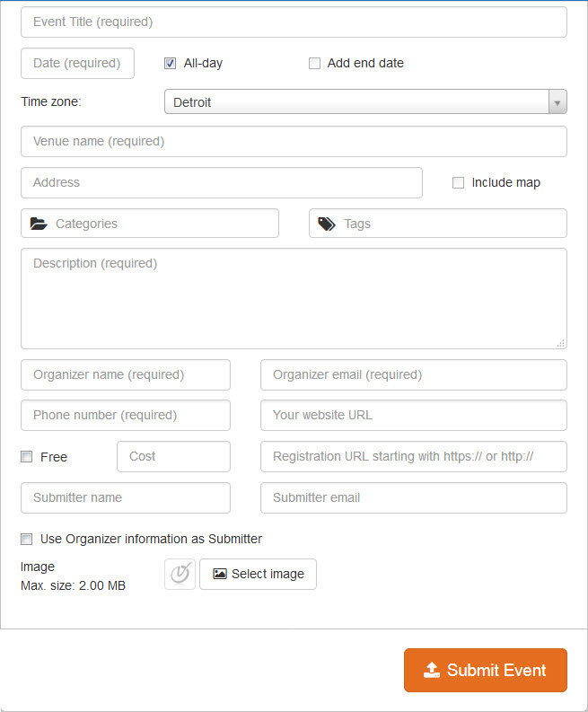The height and width of the screenshot is (712, 588).
Task: Check the Include map option
Action: point(458,182)
